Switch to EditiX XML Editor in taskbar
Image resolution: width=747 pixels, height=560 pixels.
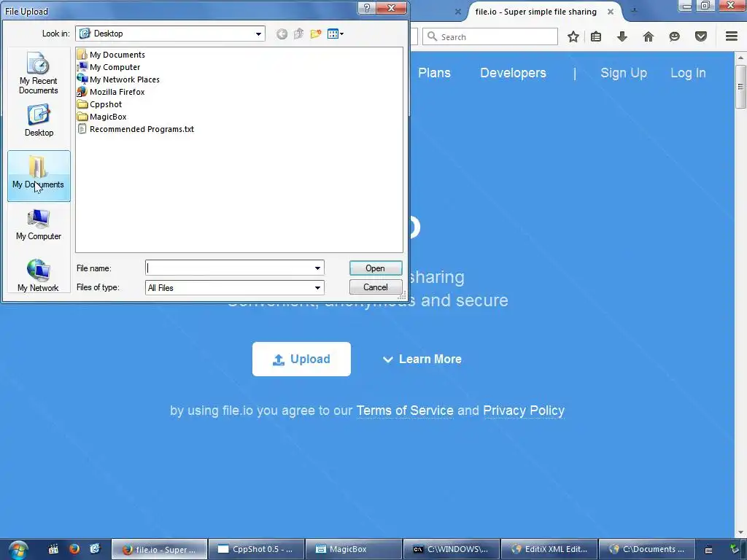click(x=549, y=549)
